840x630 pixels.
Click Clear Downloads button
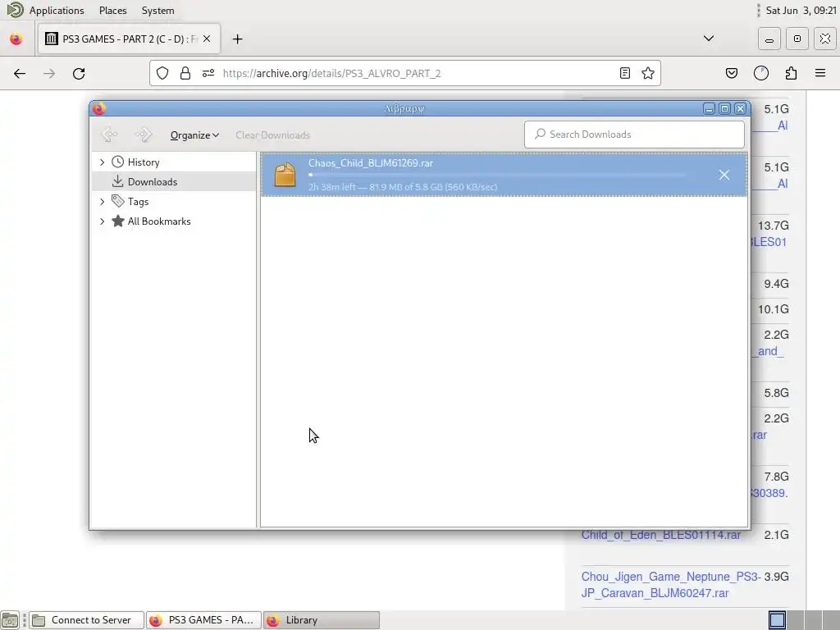[x=272, y=135]
